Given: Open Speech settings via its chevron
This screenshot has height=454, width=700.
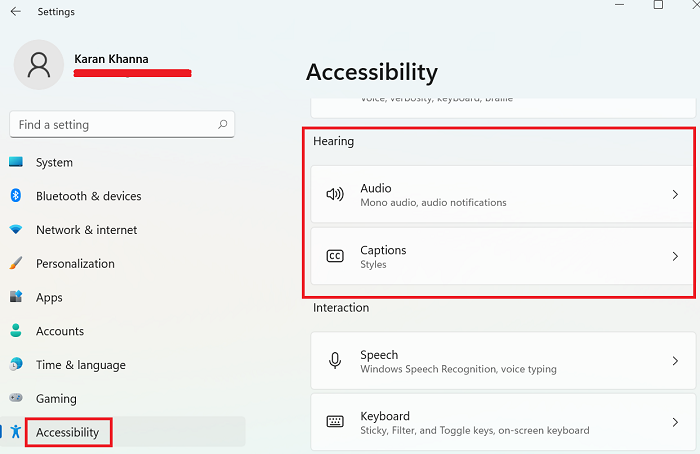Looking at the screenshot, I should click(x=675, y=361).
